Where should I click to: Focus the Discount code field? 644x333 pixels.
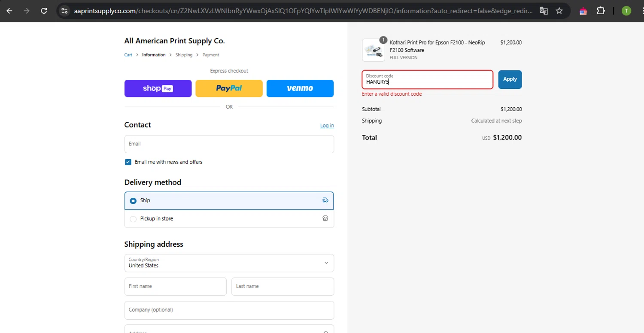[x=428, y=79]
